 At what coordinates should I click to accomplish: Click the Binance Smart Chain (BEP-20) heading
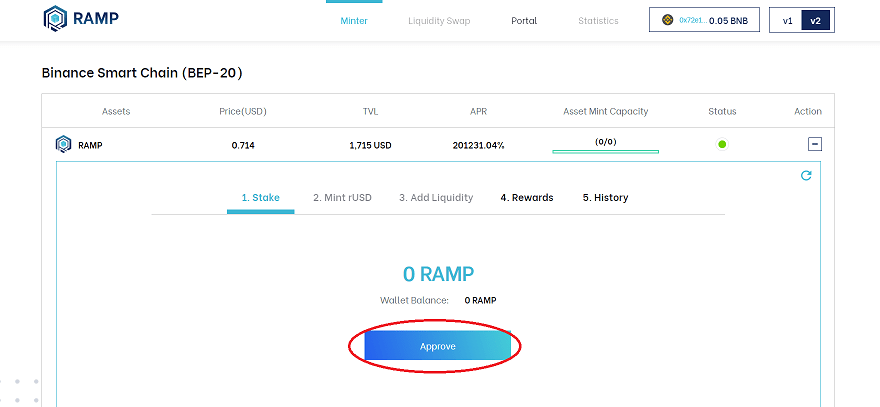[x=142, y=73]
